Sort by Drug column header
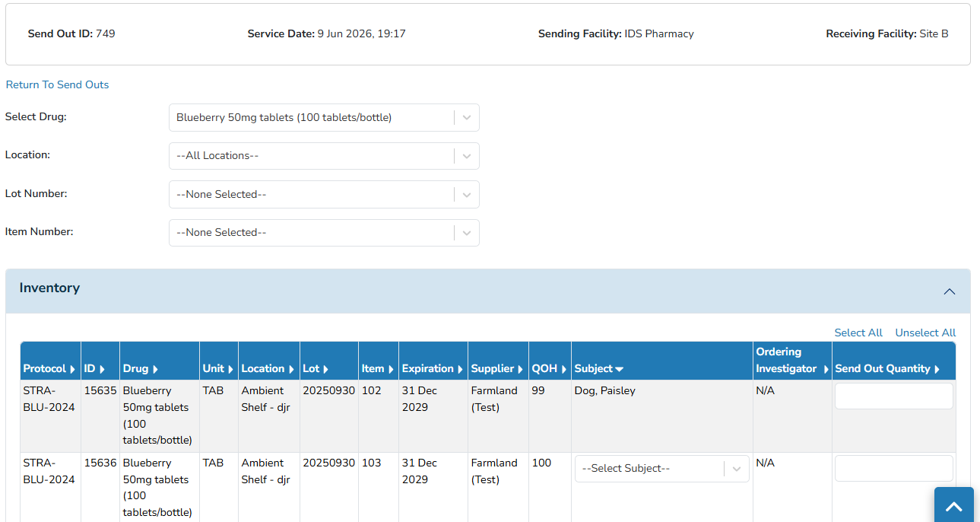 tap(140, 369)
